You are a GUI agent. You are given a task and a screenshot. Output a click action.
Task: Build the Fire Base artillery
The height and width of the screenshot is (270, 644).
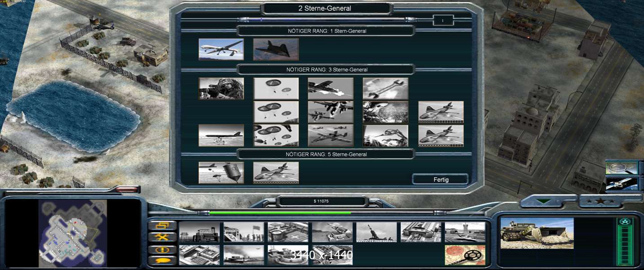(x=377, y=232)
